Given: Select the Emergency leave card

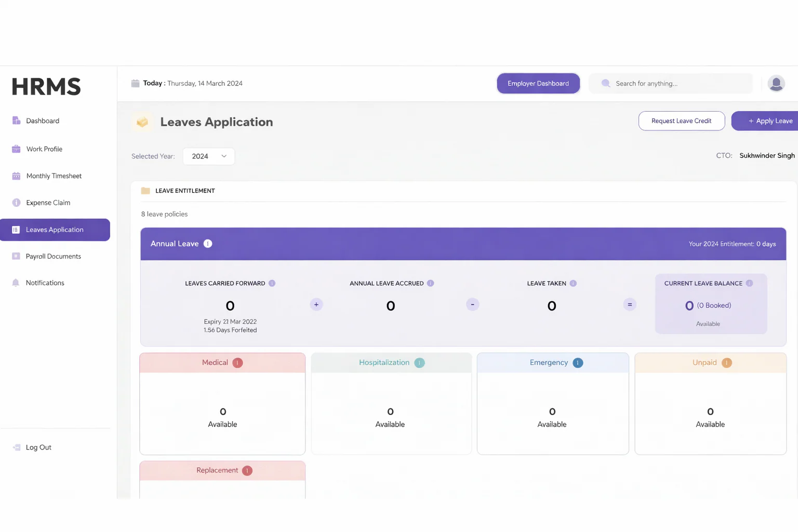Looking at the screenshot, I should coord(553,404).
